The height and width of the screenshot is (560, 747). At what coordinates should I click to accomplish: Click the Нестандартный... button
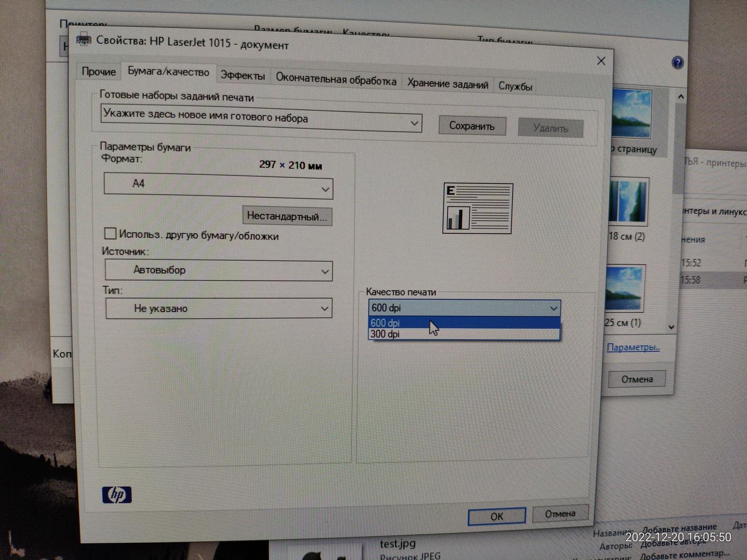pyautogui.click(x=287, y=217)
